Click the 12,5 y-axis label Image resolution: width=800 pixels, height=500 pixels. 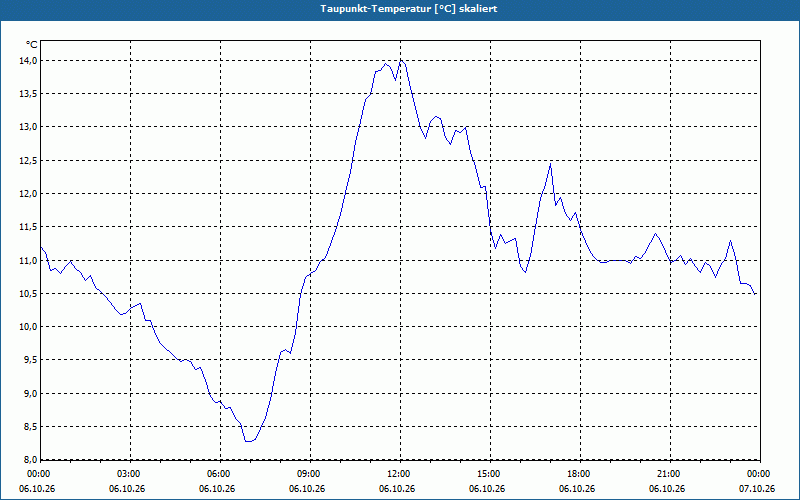coord(29,161)
